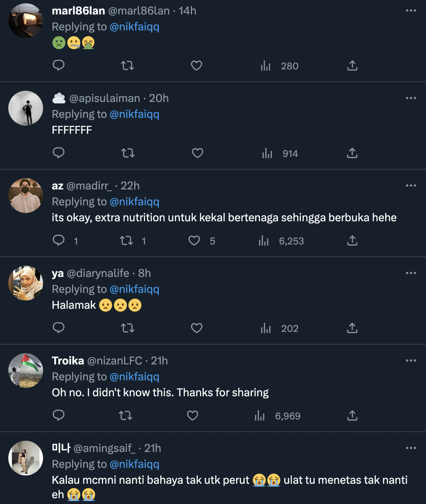The width and height of the screenshot is (426, 504).
Task: Share the Halamak tweet by diarynalife
Action: tap(352, 328)
